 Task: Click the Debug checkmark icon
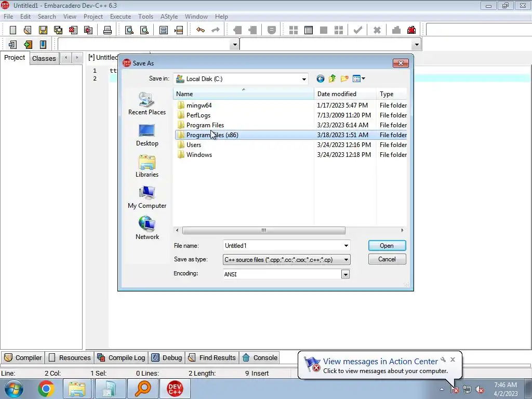pyautogui.click(x=357, y=30)
